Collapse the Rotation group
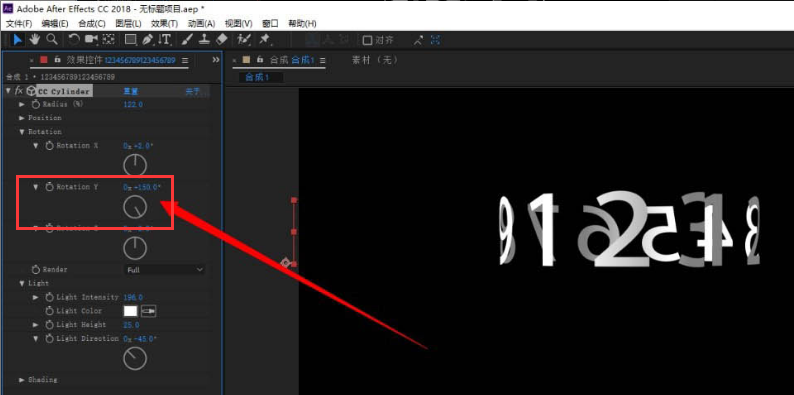 click(22, 132)
